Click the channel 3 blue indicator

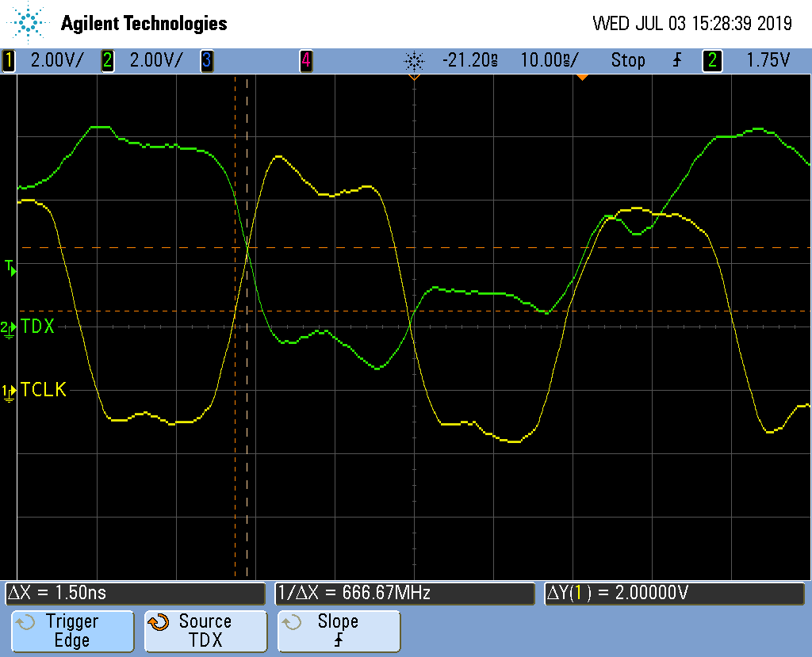206,60
